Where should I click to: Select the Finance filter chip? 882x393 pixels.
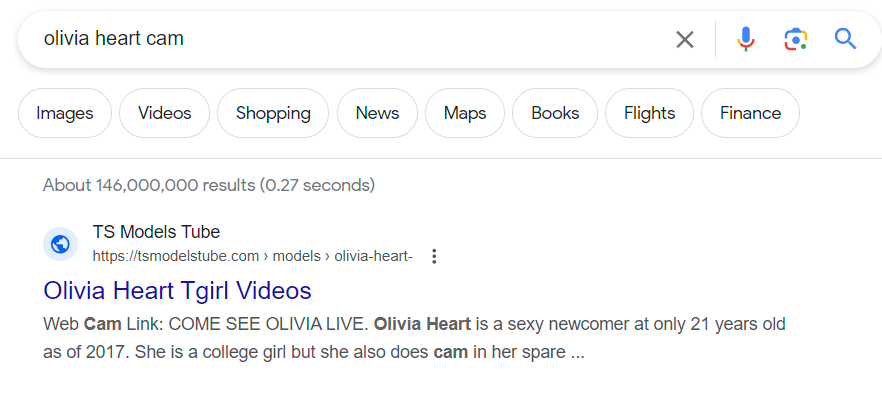pyautogui.click(x=750, y=113)
